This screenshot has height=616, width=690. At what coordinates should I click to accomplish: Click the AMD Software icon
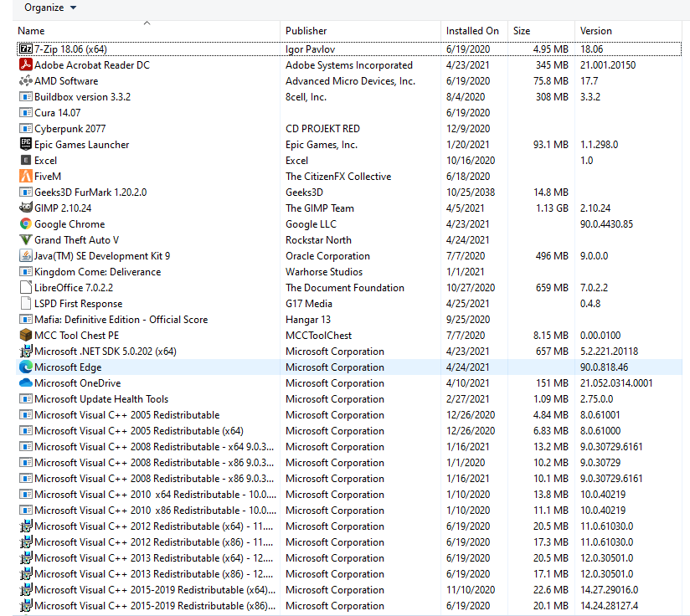tap(26, 80)
